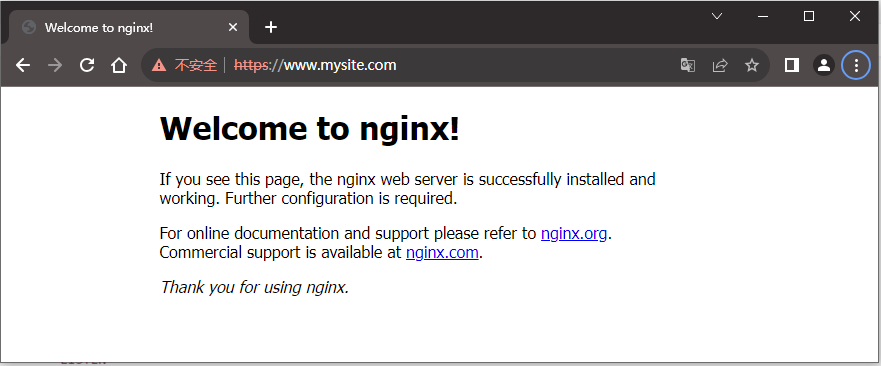Click the 不安全 security label
The width and height of the screenshot is (881, 366).
(x=196, y=65)
